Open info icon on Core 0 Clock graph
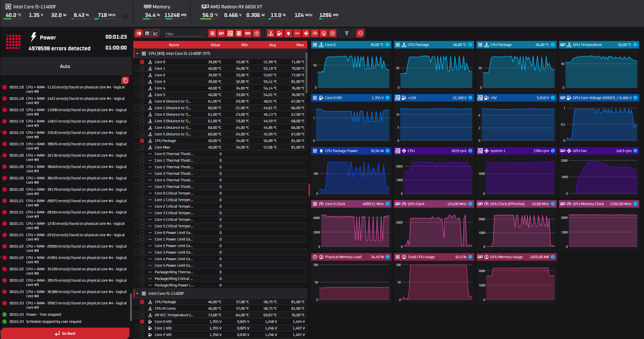This screenshot has width=644, height=339. coord(387,204)
